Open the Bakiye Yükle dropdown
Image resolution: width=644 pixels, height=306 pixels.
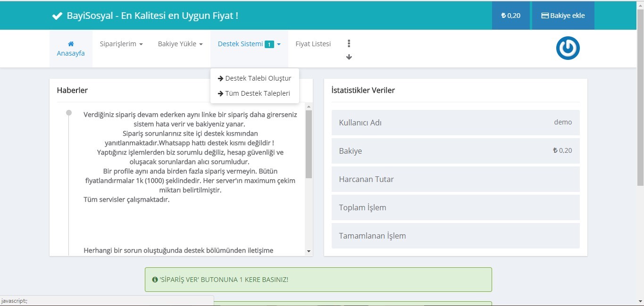coord(180,44)
